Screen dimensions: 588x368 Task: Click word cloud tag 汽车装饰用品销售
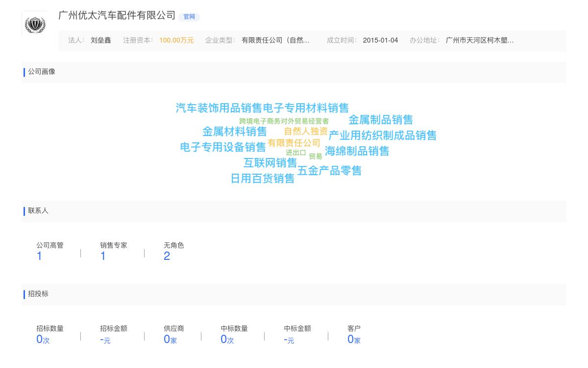pos(219,108)
